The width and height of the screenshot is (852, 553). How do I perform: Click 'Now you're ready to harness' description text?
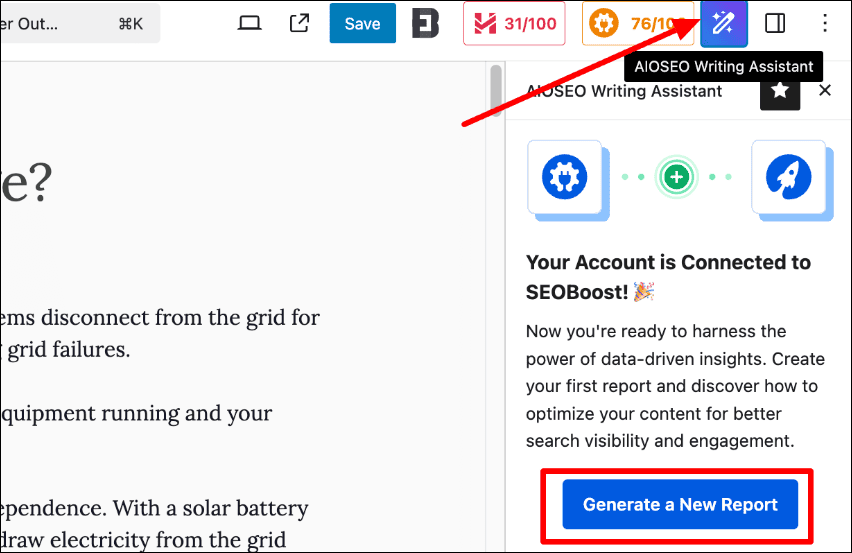pyautogui.click(x=675, y=386)
